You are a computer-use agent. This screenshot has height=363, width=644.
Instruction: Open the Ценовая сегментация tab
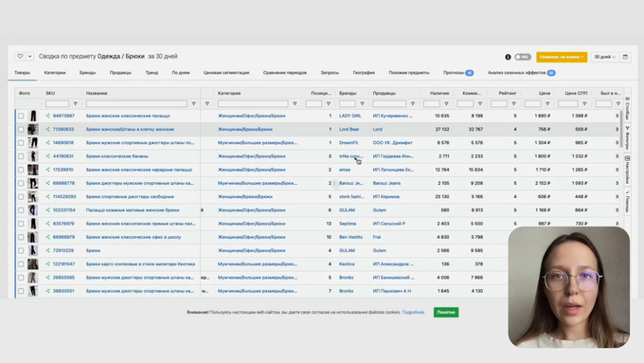tap(226, 73)
